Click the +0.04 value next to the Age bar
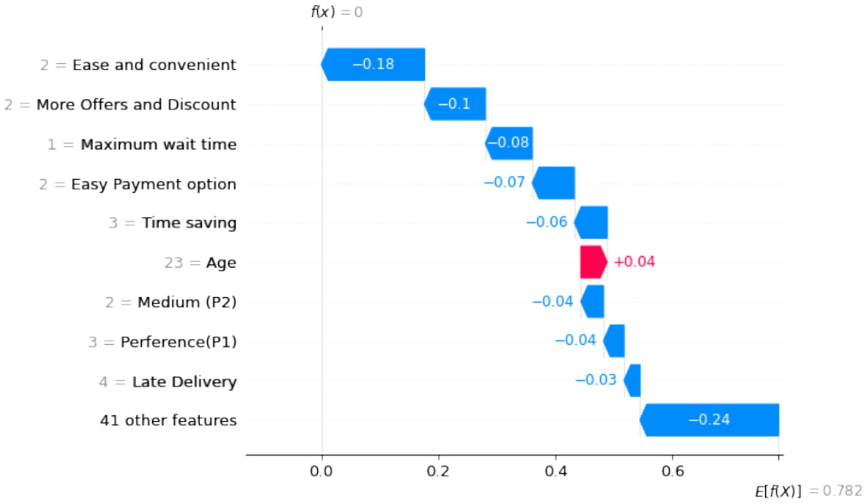 pyautogui.click(x=634, y=262)
